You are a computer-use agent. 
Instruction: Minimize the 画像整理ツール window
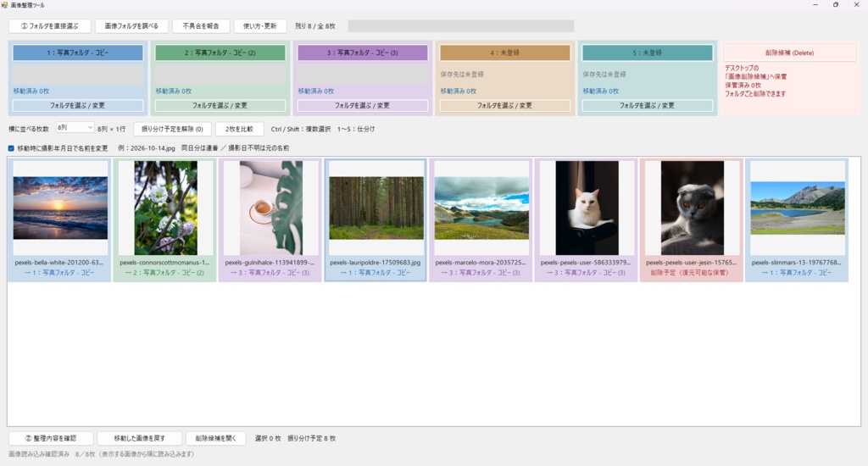pos(815,5)
